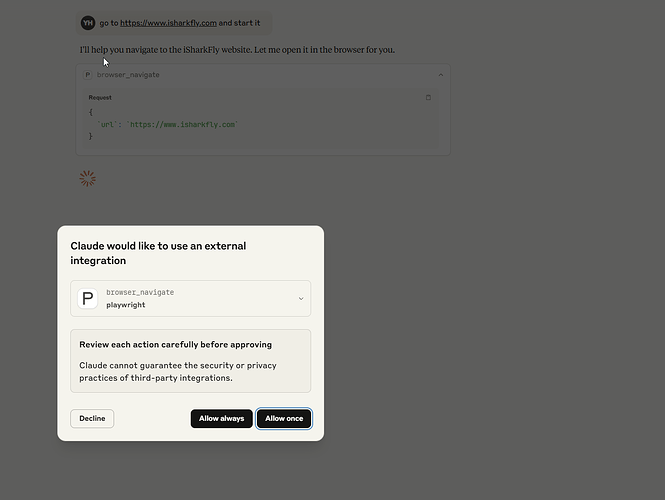The height and width of the screenshot is (500, 665).
Task: Open the isharkfly.com link in the message
Action: pos(168,23)
